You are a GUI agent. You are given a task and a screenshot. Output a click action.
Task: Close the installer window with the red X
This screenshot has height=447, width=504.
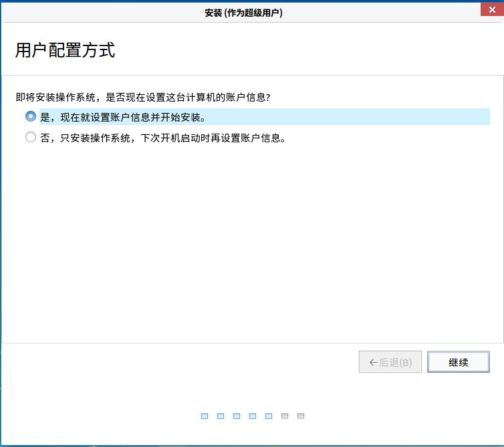click(492, 9)
